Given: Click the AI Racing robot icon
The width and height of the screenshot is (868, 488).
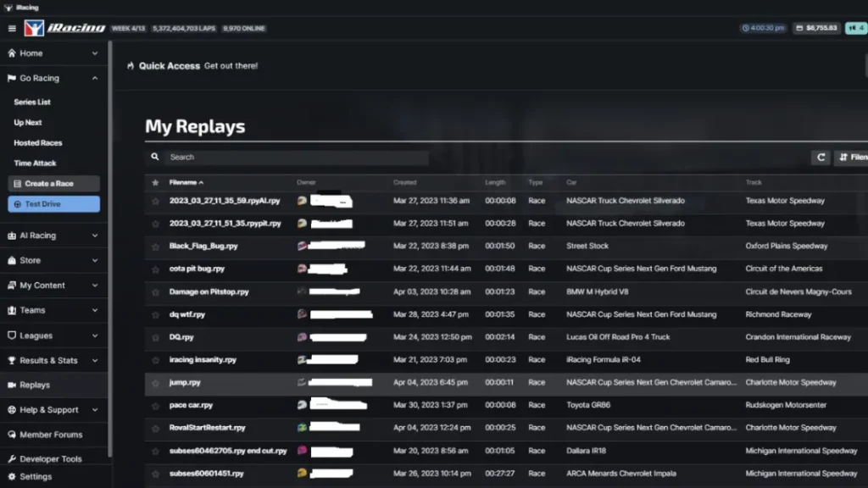Looking at the screenshot, I should tap(12, 236).
